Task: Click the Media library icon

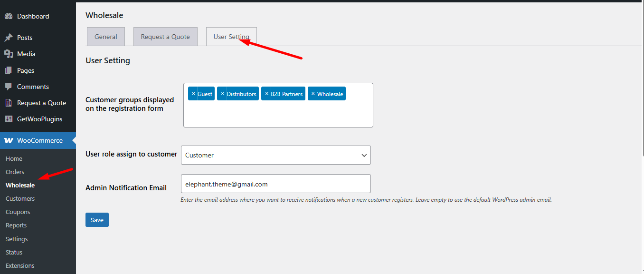Action: 9,54
